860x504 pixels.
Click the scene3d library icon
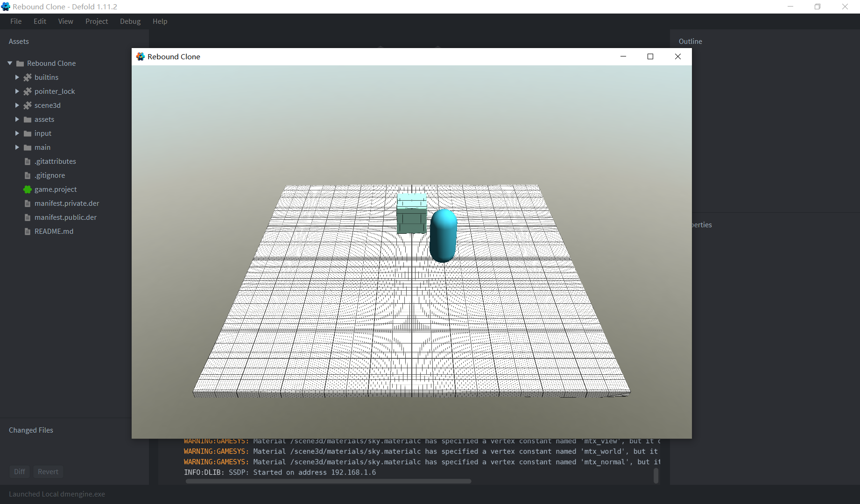coord(28,105)
